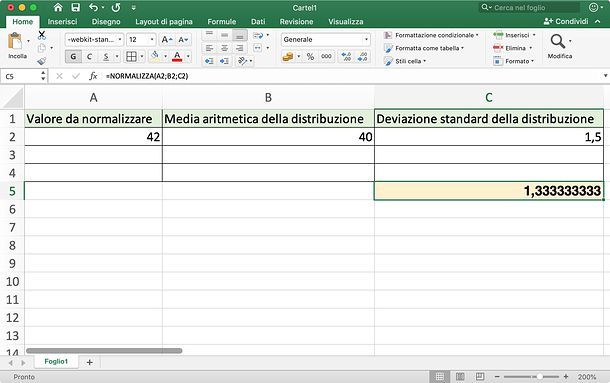Expand the formula bar with the arrow
Screen dimensions: 610x383
pos(605,76)
